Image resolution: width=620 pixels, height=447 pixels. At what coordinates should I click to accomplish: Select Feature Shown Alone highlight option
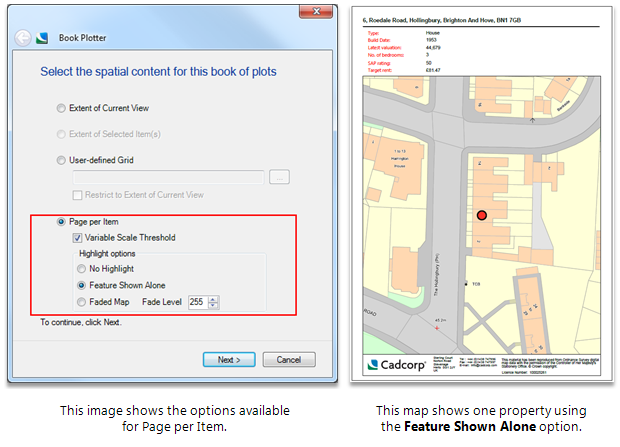click(82, 285)
